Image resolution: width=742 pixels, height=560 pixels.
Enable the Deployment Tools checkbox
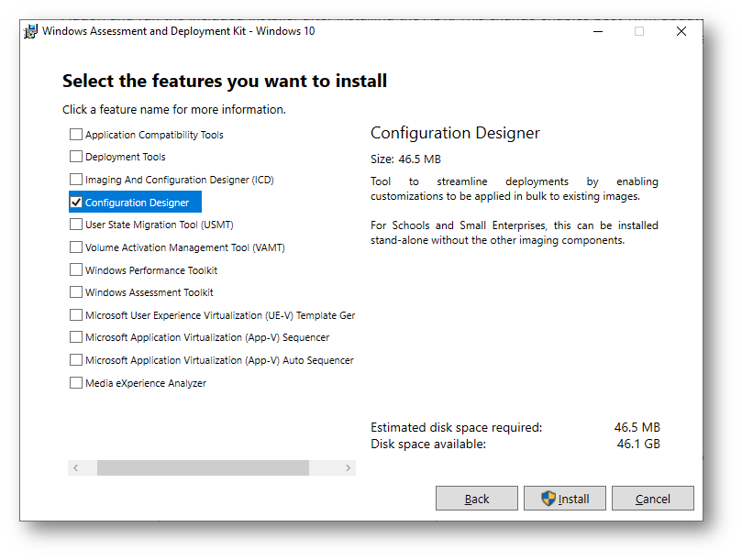[x=76, y=156]
